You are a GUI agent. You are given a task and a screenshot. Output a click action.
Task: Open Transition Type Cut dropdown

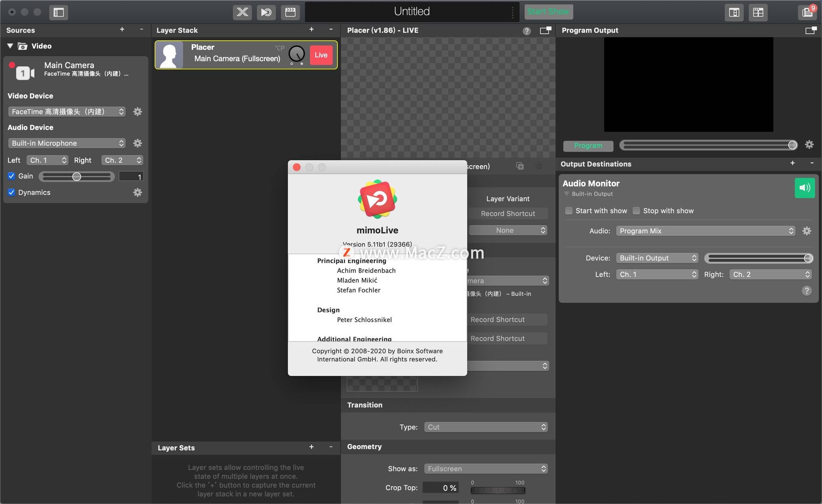tap(486, 427)
